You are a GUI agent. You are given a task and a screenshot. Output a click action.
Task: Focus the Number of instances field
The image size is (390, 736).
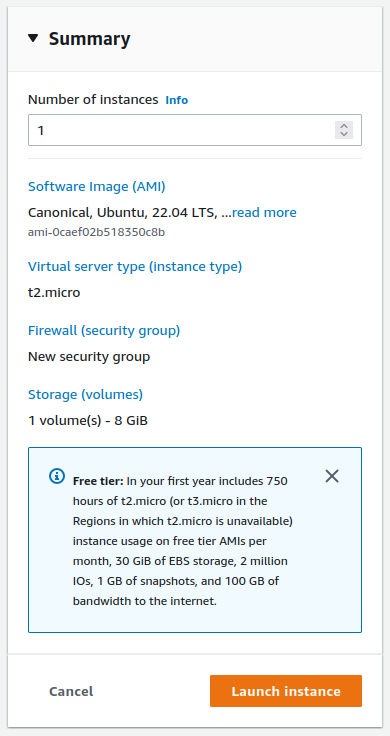pyautogui.click(x=195, y=130)
